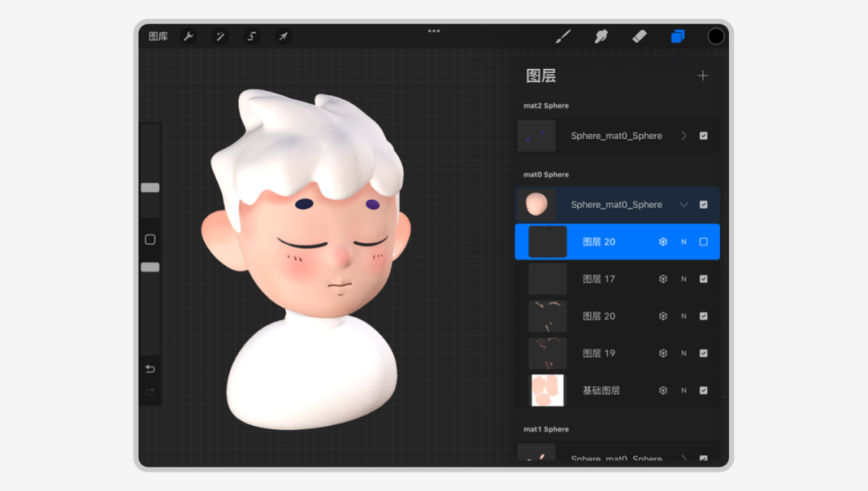Activate the Selection tool (S icon)
This screenshot has width=868, height=491.
(x=252, y=36)
